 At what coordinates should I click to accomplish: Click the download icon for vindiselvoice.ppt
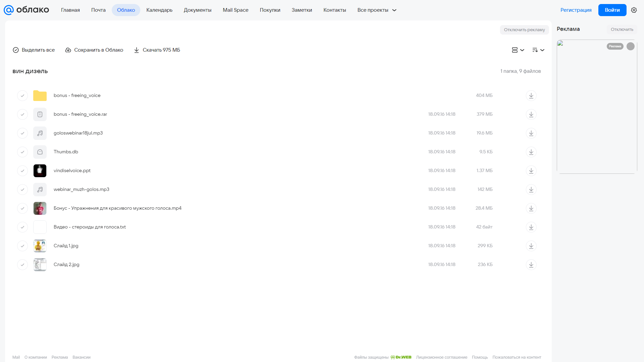[x=531, y=171]
